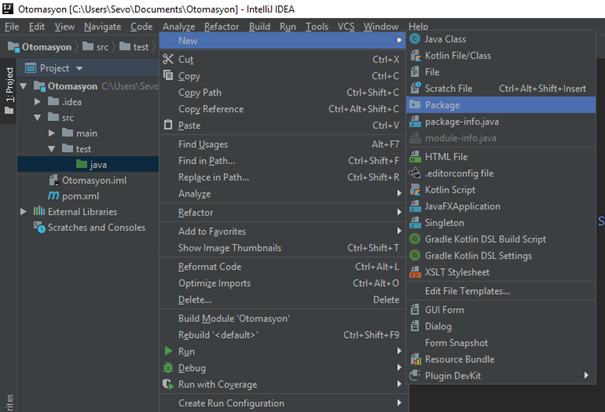Click the Plugin DevKit icon
This screenshot has width=605, height=412.
coord(415,375)
